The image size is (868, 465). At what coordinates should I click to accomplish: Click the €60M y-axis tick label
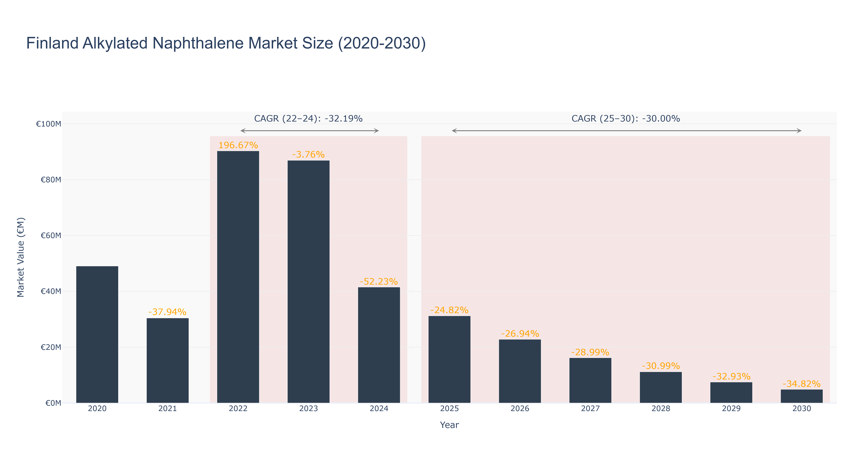(x=51, y=236)
